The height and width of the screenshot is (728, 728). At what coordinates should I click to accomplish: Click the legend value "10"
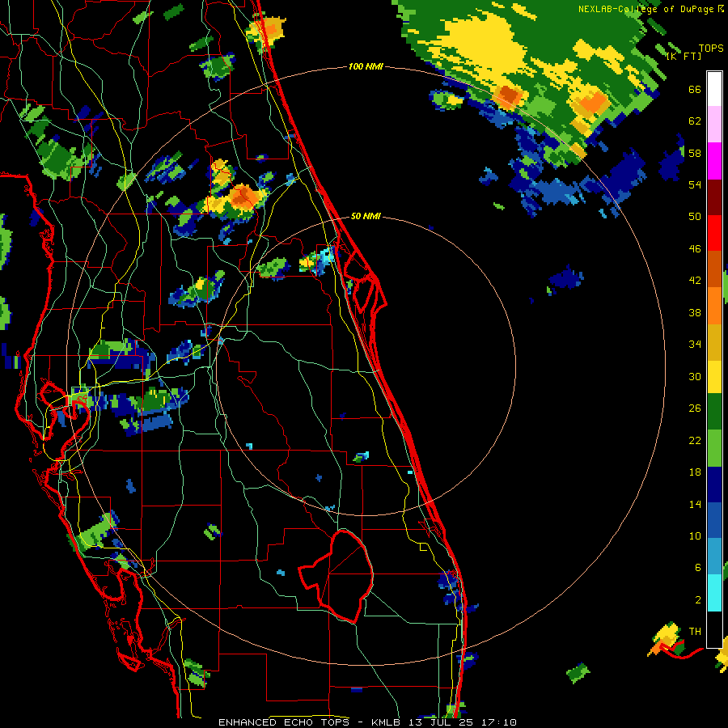coord(695,536)
